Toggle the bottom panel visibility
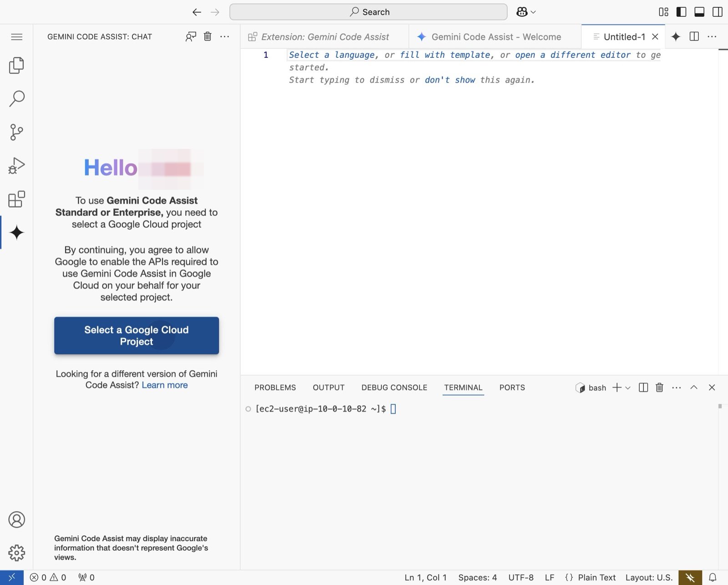Viewport: 728px width, 585px height. click(x=699, y=12)
